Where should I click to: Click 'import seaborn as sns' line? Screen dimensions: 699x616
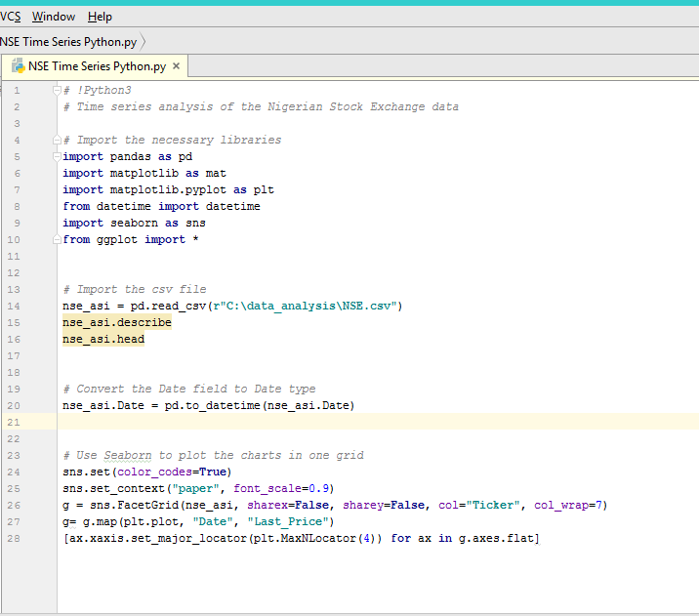pos(134,223)
